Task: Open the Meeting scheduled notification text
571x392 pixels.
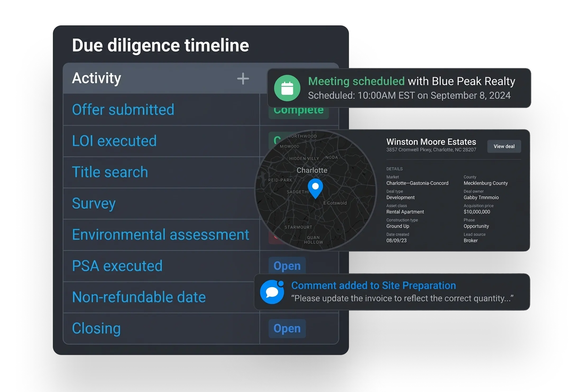Action: [356, 81]
